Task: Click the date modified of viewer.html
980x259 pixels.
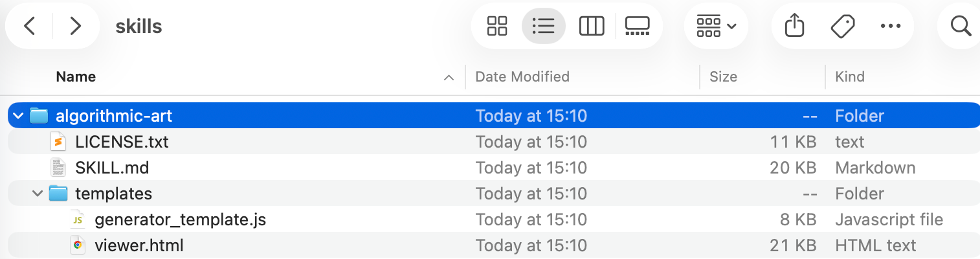Action: [x=531, y=245]
